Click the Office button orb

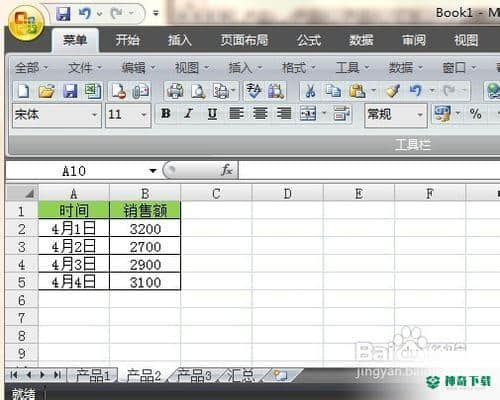(26, 23)
